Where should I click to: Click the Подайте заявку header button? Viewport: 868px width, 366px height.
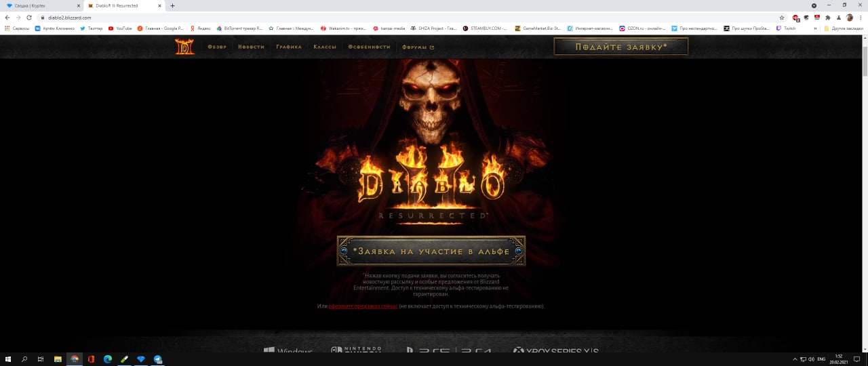pyautogui.click(x=621, y=47)
